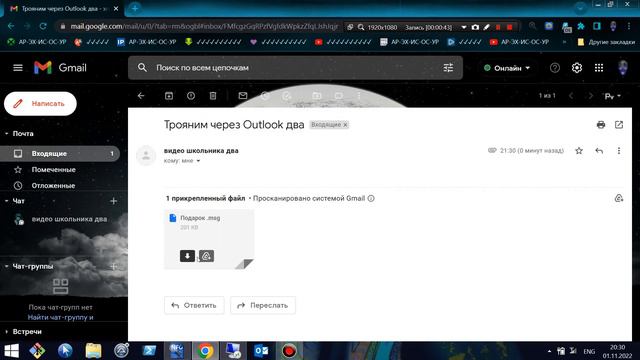
Task: Open Gmail settings gear
Action: pyautogui.click(x=577, y=68)
